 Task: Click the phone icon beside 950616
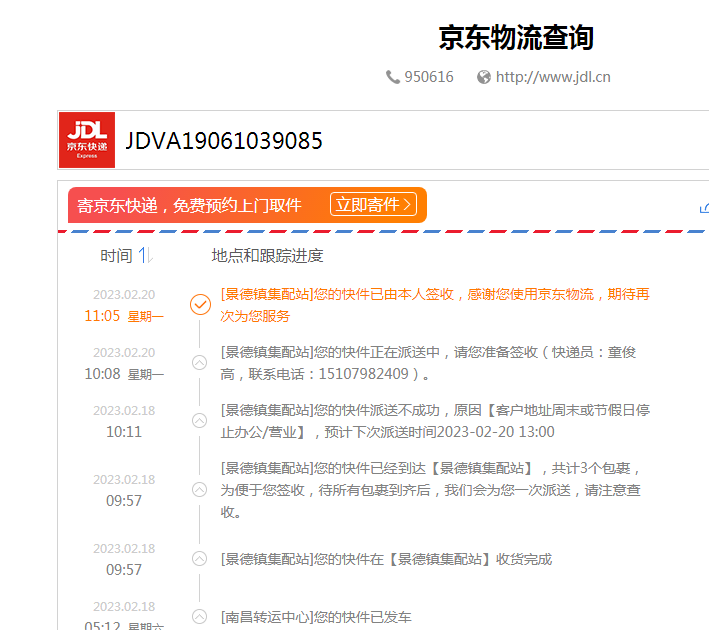tap(392, 77)
